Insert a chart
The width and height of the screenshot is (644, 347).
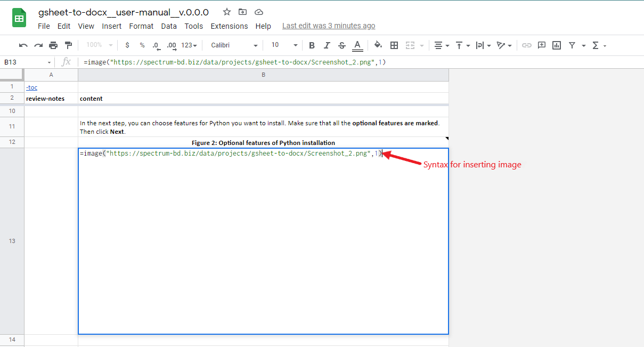[557, 45]
